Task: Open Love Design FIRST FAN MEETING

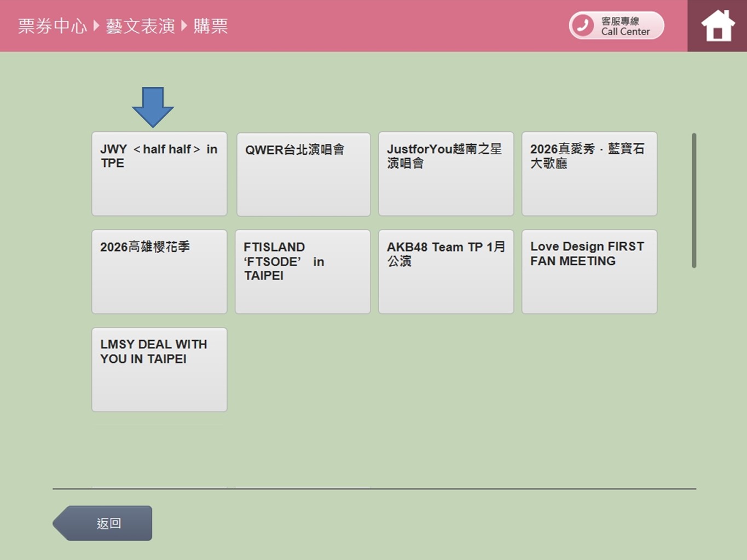Action: coord(589,272)
